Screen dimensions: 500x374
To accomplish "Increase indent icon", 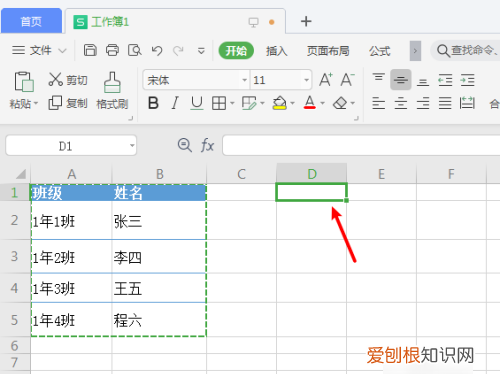I will tap(467, 80).
